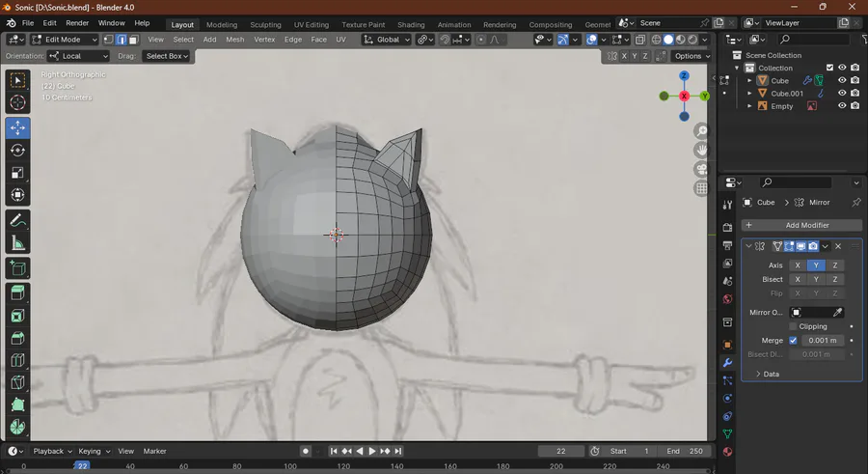Switch to the UV Editing workspace tab

tap(312, 25)
